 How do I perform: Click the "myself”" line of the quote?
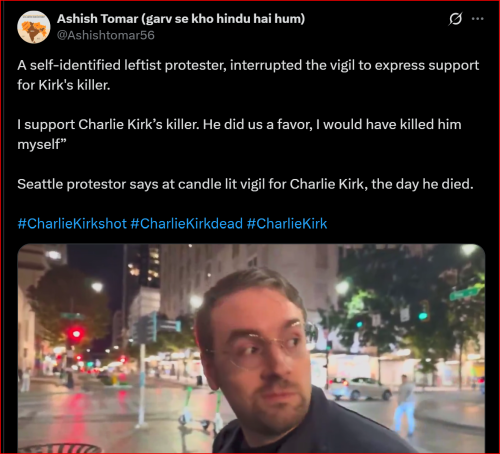coord(42,144)
